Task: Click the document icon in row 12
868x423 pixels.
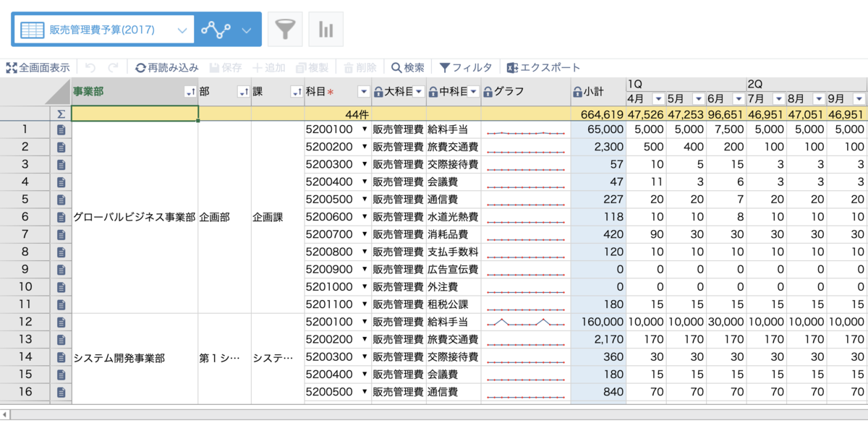Action: pos(61,322)
